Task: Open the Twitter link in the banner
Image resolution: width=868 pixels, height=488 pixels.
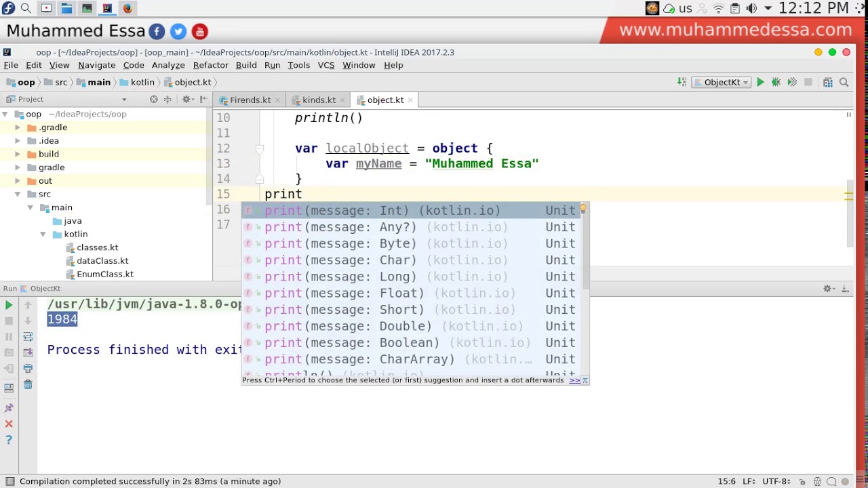Action: 178,31
